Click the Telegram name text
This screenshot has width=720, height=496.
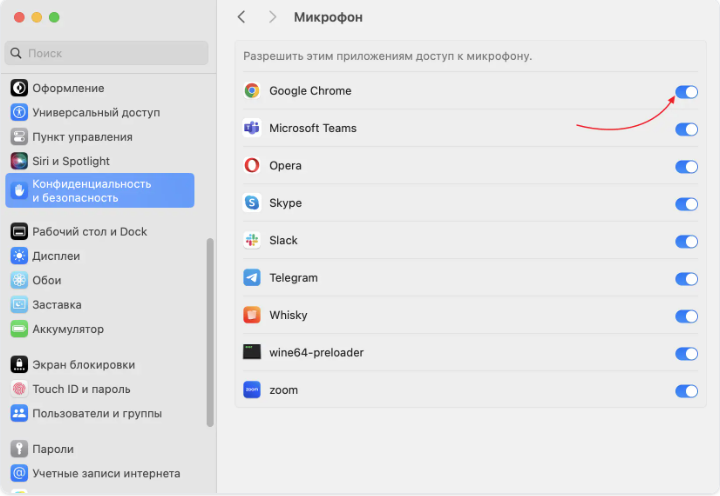(x=293, y=278)
